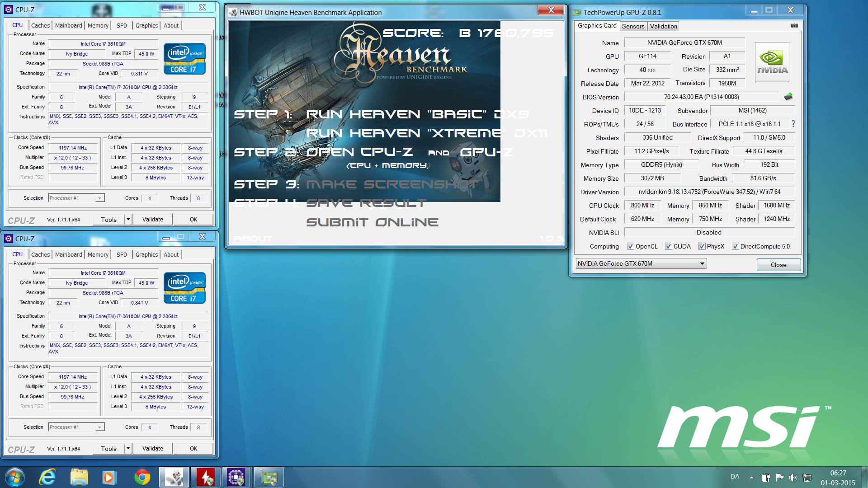868x488 pixels.
Task: Click Driver Version field in GPU-Z
Action: (x=709, y=192)
